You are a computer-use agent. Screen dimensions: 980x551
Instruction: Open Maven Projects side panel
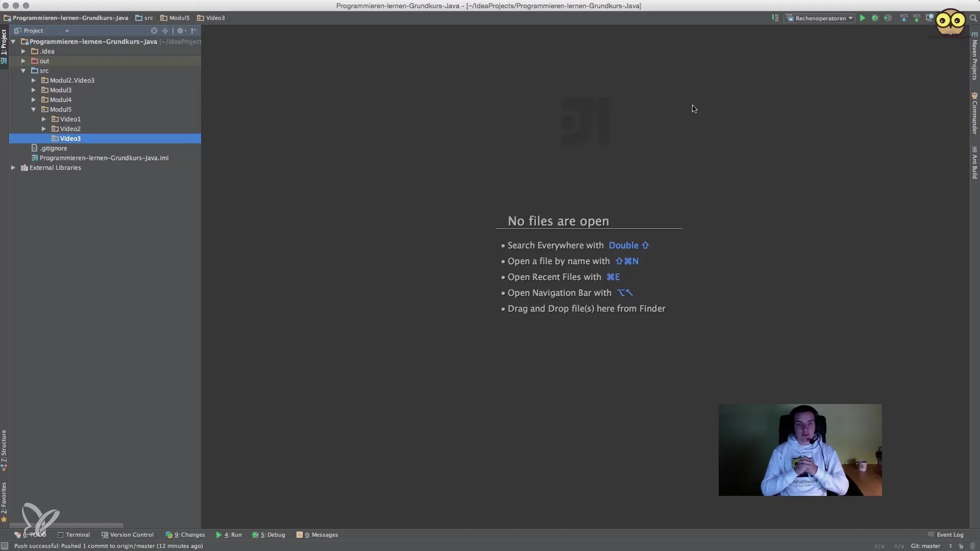tap(974, 56)
